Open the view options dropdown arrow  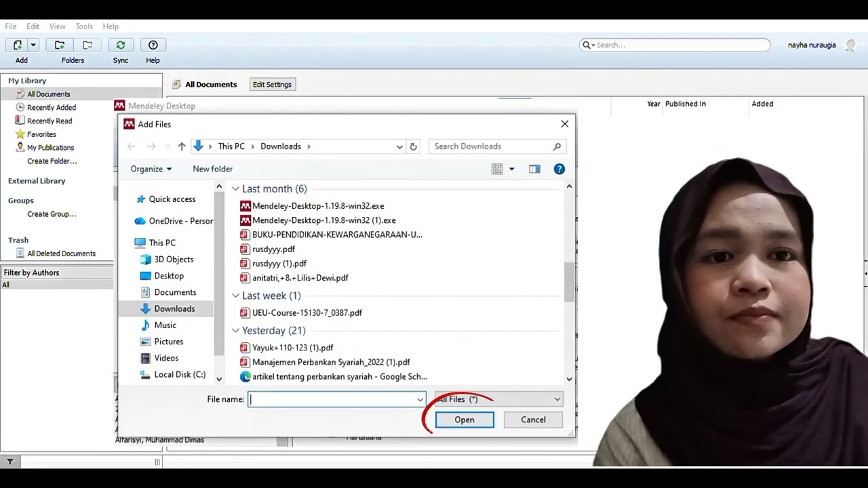[511, 169]
